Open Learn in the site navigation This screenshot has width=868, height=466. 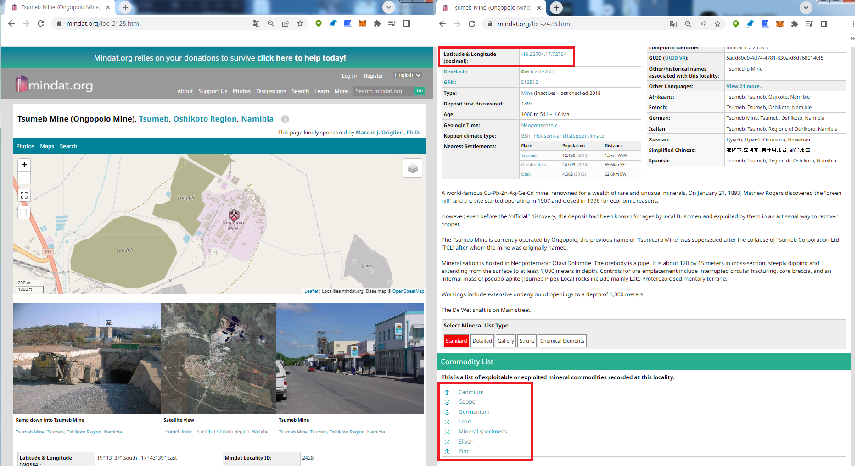click(321, 91)
